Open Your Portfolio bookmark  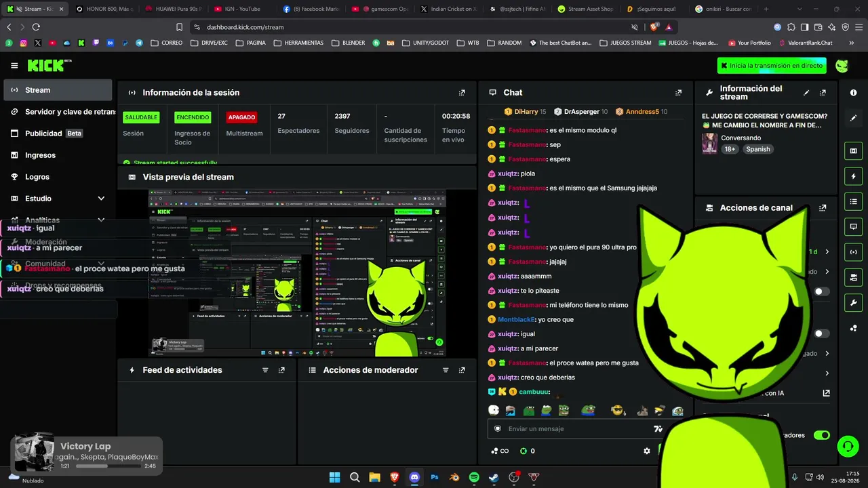tap(749, 43)
